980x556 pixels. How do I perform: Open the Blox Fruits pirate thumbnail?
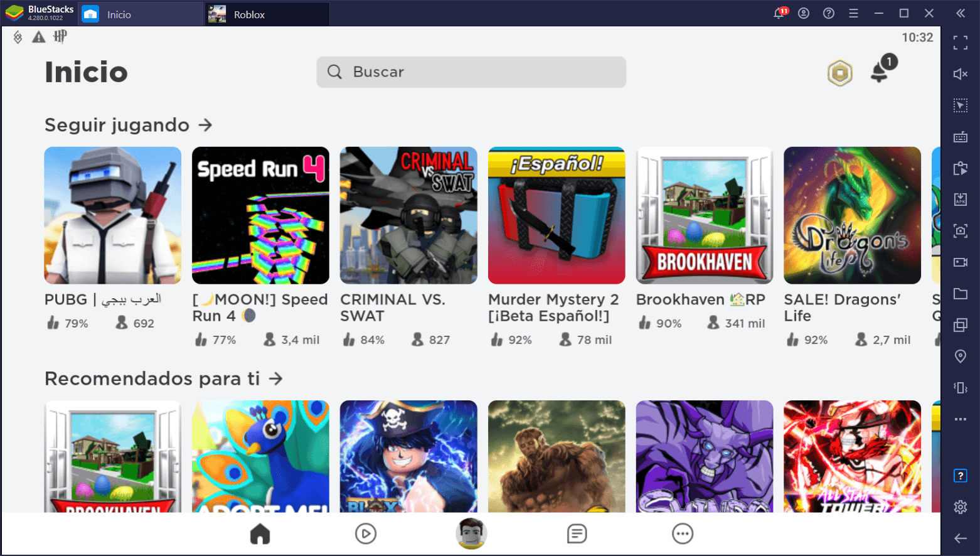coord(408,456)
